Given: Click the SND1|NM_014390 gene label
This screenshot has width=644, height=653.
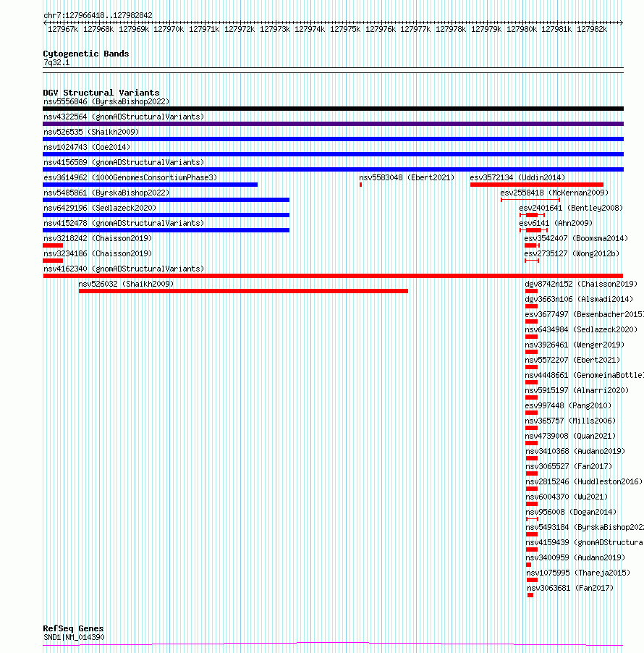Looking at the screenshot, I should [x=74, y=637].
